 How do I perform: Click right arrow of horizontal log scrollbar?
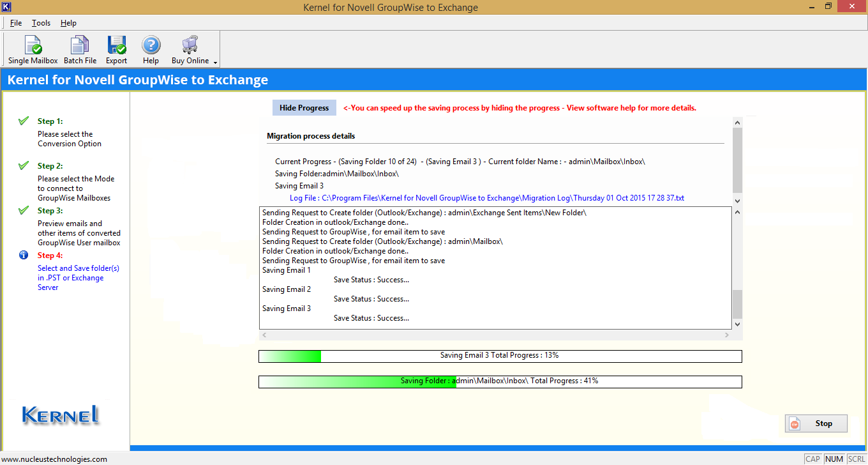coord(726,335)
